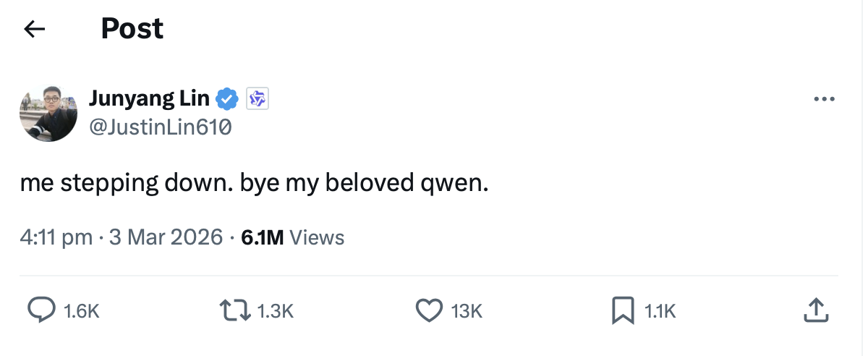
Task: Repost using the arrows icon
Action: (x=235, y=310)
